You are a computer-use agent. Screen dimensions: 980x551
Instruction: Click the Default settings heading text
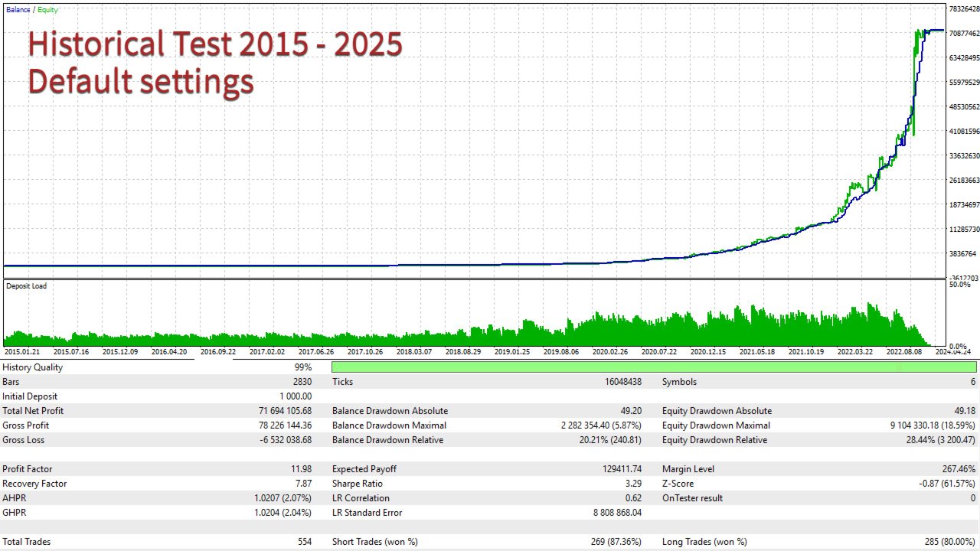pyautogui.click(x=140, y=81)
